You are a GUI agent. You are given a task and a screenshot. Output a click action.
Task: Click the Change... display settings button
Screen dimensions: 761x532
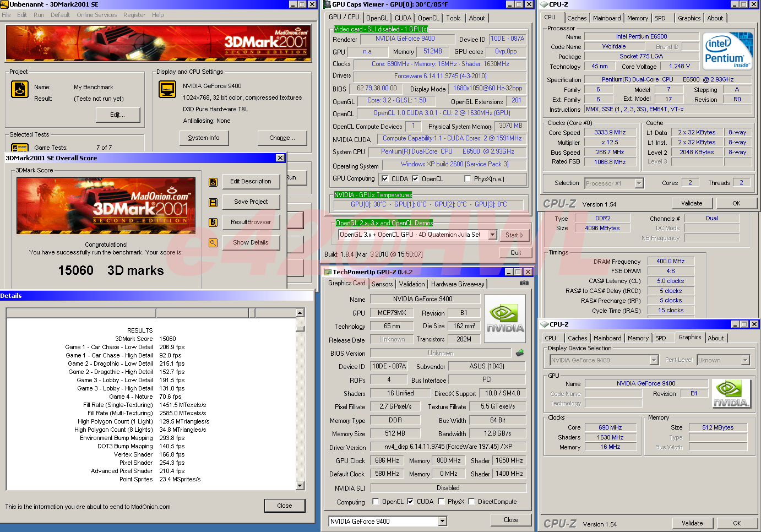(x=282, y=138)
